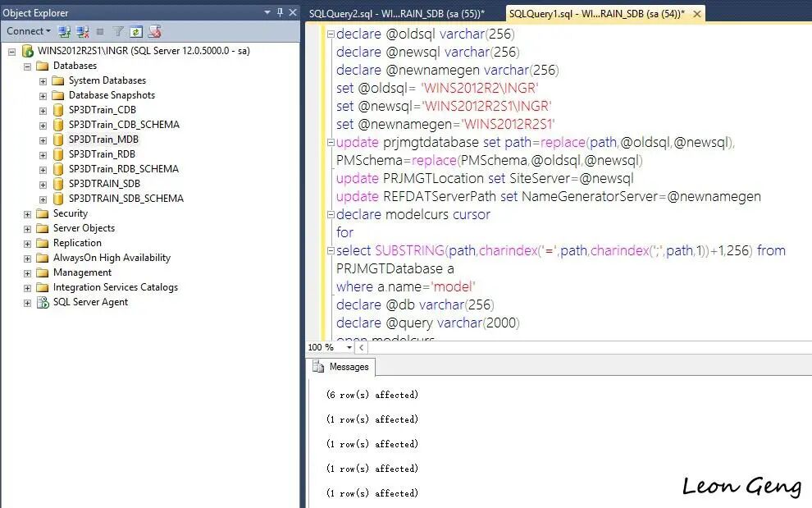Refresh the Object Explorer tree
Viewport: 812px width, 508px height.
135,32
